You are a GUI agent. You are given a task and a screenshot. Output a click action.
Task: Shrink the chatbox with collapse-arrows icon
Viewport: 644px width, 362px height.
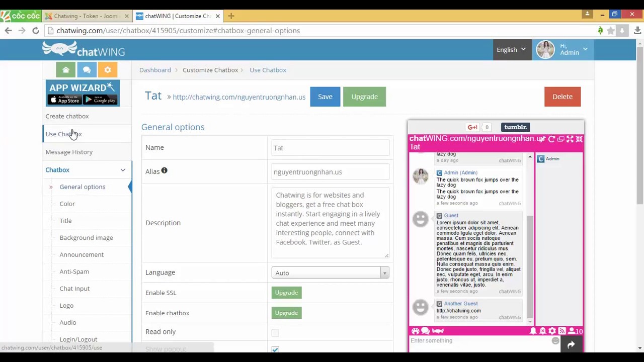[x=579, y=139]
